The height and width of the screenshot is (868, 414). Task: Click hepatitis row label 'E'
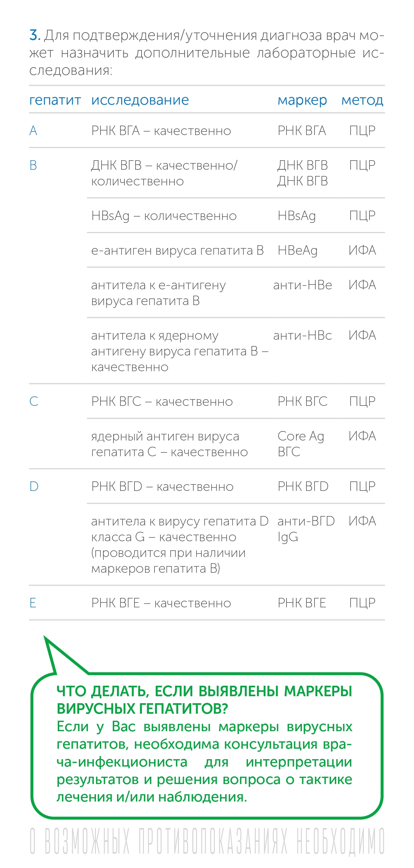point(33,603)
